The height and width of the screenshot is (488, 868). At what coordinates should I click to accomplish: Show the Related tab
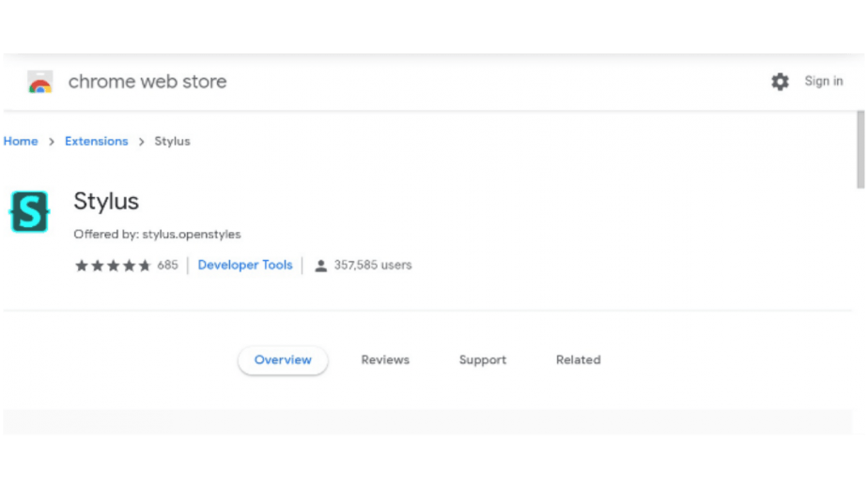(578, 360)
